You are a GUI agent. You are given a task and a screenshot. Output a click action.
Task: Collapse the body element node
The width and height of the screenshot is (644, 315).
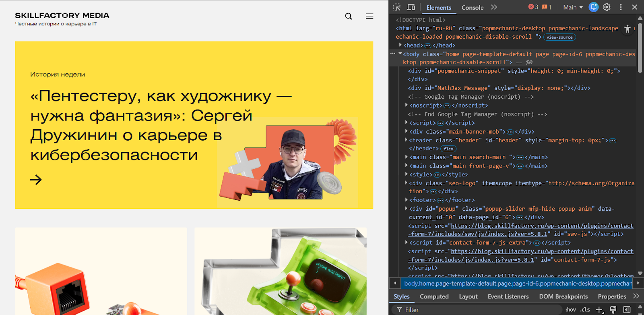point(400,54)
